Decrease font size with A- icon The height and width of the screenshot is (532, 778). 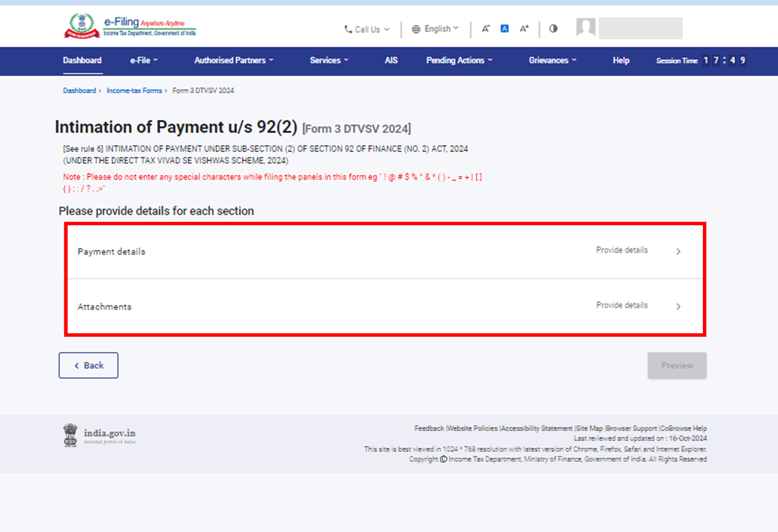pos(486,29)
